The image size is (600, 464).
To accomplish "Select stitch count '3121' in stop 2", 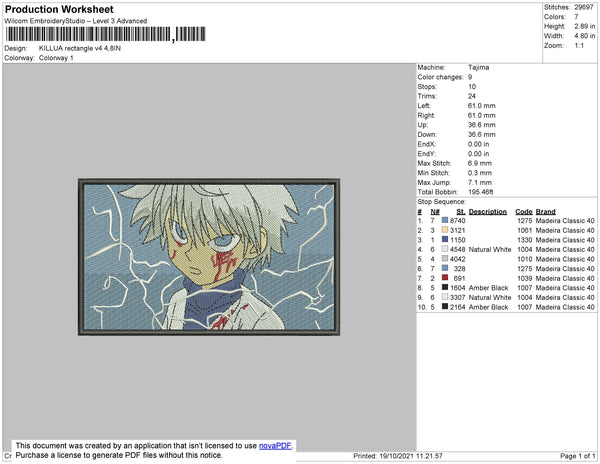I will point(458,230).
